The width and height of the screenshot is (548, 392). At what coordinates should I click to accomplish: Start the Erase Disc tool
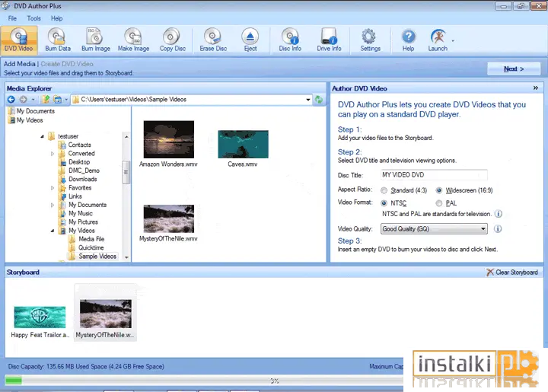point(213,40)
